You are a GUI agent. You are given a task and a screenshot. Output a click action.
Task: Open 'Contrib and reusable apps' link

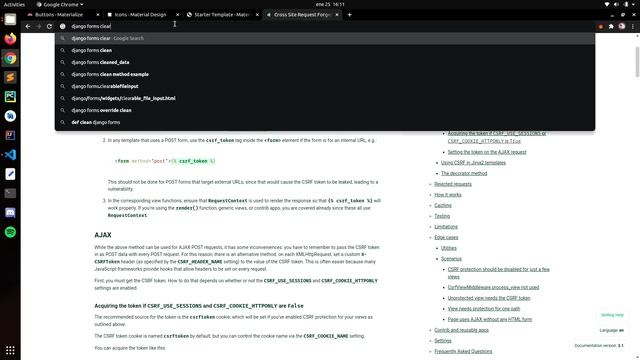[x=461, y=330]
